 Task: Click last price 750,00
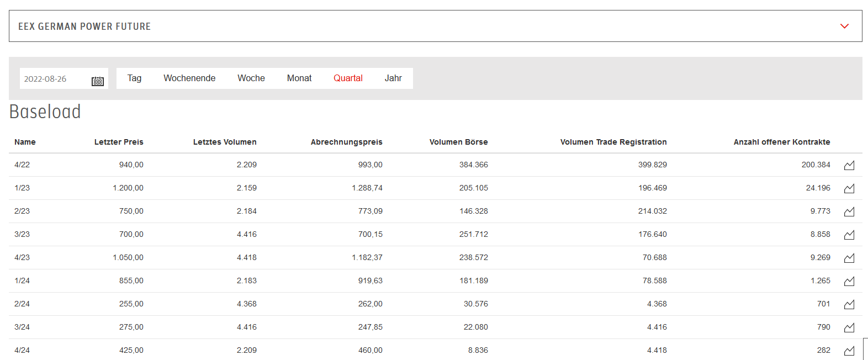(131, 211)
